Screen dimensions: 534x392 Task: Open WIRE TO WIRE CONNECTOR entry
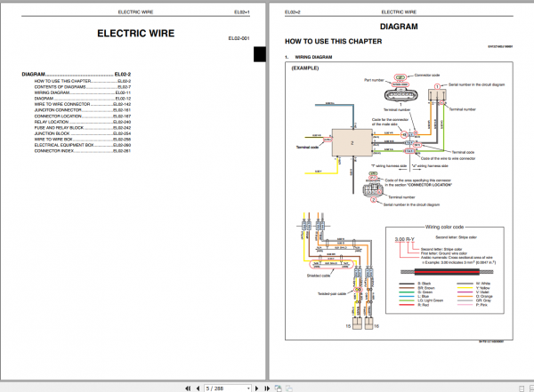pyautogui.click(x=83, y=104)
